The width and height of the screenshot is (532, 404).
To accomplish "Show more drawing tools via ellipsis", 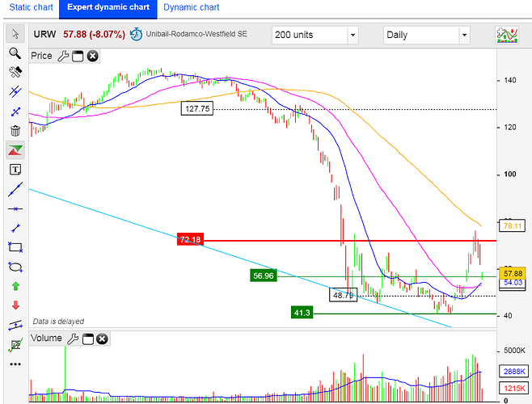I will [x=15, y=364].
